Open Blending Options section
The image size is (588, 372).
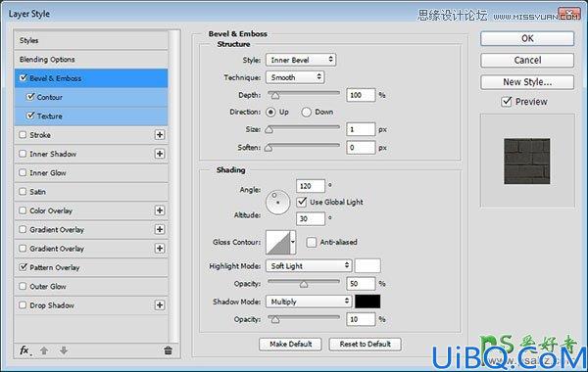pyautogui.click(x=91, y=59)
